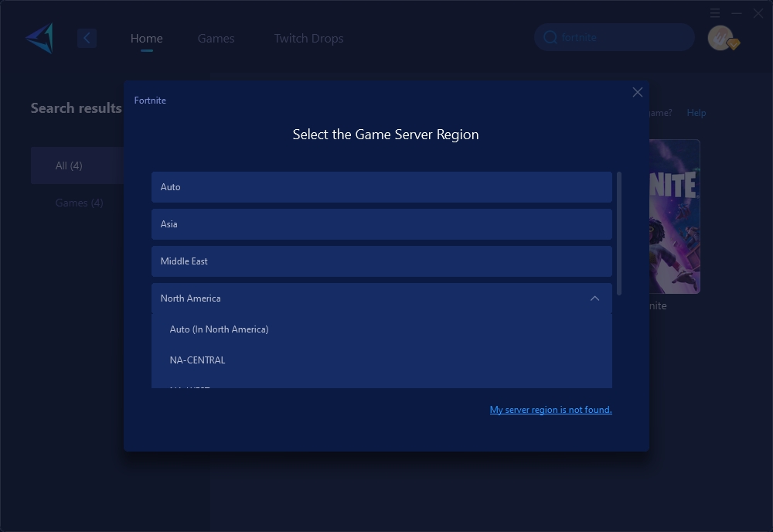Close the application window

coord(758,13)
